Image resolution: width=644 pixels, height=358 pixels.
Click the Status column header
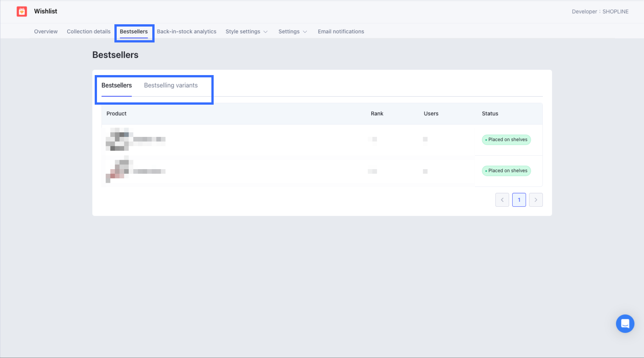pos(490,114)
